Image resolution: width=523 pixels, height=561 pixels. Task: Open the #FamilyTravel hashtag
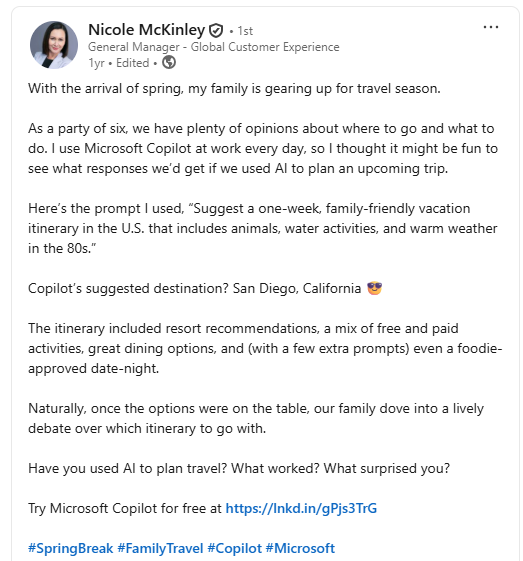(x=160, y=548)
